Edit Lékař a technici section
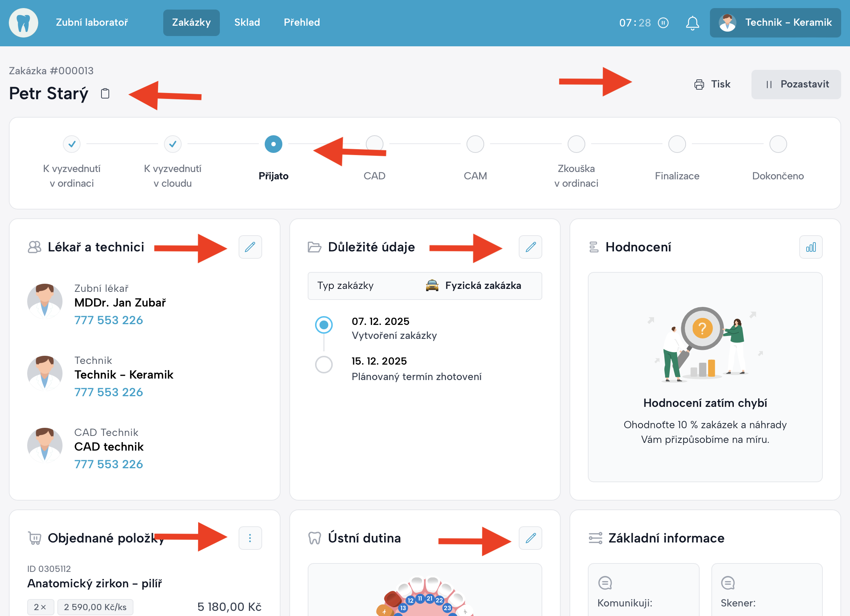850x616 pixels. 250,247
